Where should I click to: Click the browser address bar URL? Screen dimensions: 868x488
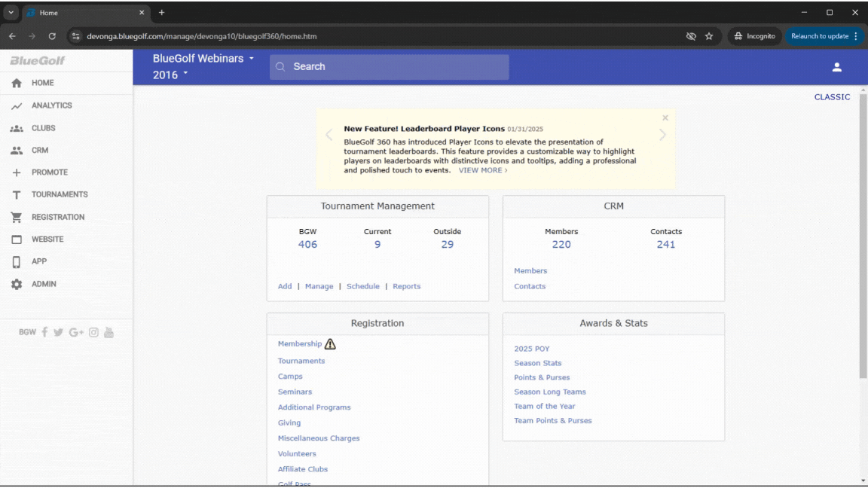pos(201,36)
